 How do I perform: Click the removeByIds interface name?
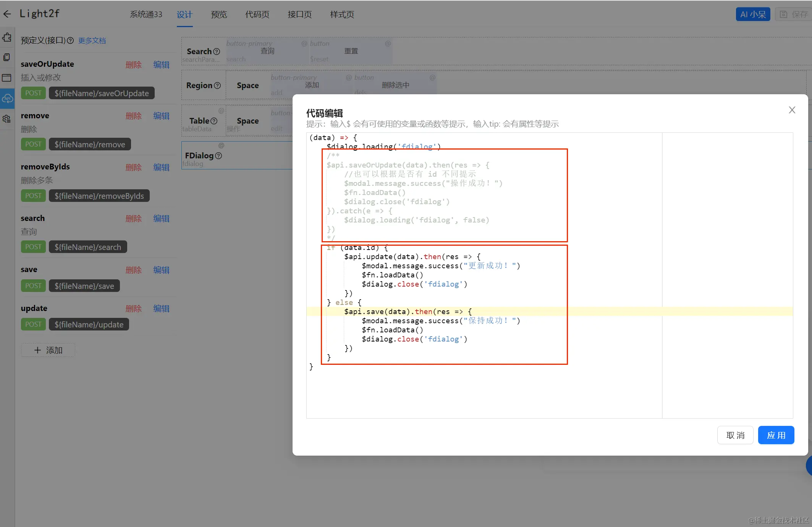point(45,167)
